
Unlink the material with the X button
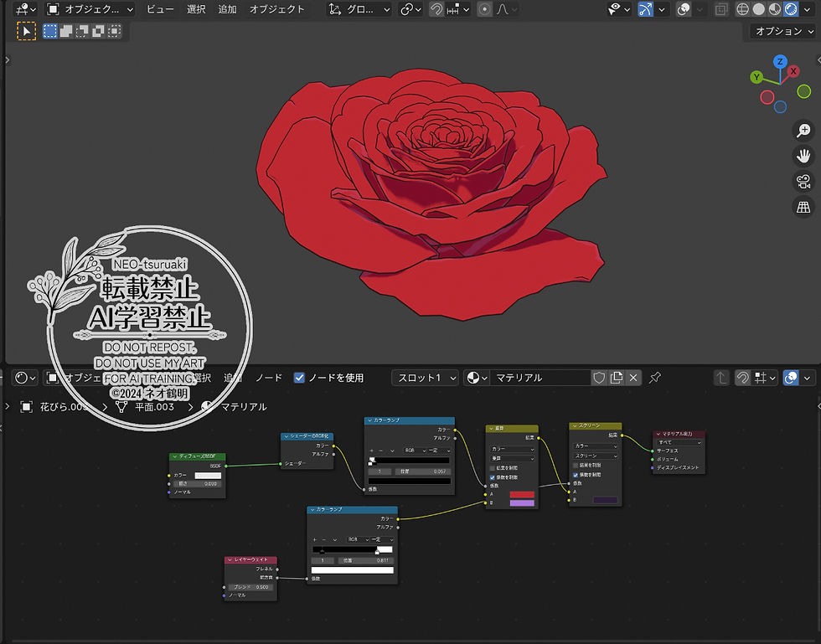pyautogui.click(x=633, y=378)
